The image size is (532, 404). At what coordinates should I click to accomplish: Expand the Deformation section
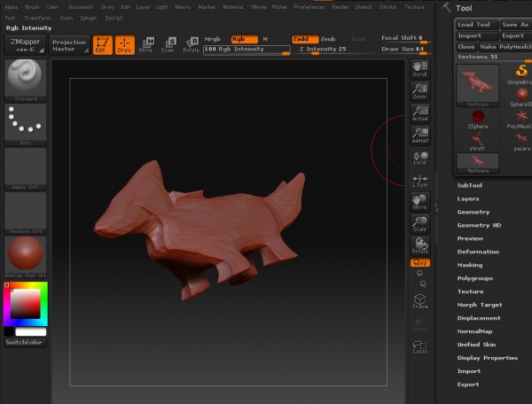pyautogui.click(x=478, y=252)
